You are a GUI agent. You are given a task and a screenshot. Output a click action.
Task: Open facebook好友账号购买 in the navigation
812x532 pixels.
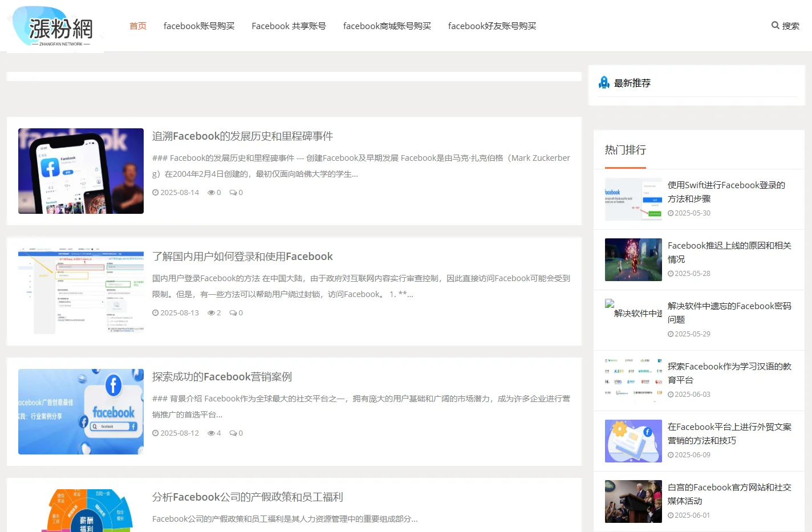[x=492, y=26]
